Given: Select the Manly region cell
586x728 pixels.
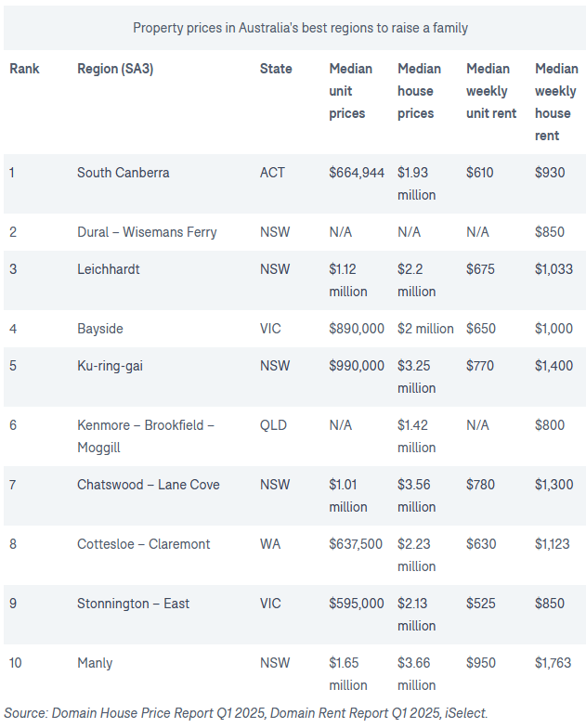Looking at the screenshot, I should 95,663.
